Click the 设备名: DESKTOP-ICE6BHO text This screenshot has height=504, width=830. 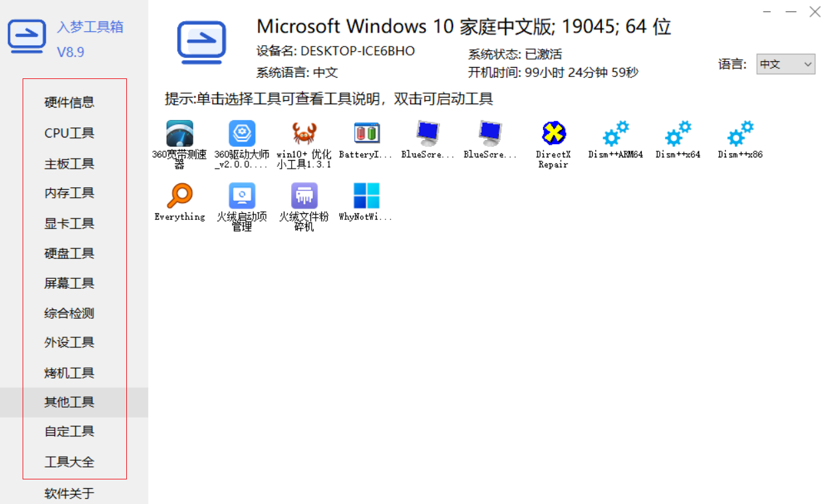336,51
